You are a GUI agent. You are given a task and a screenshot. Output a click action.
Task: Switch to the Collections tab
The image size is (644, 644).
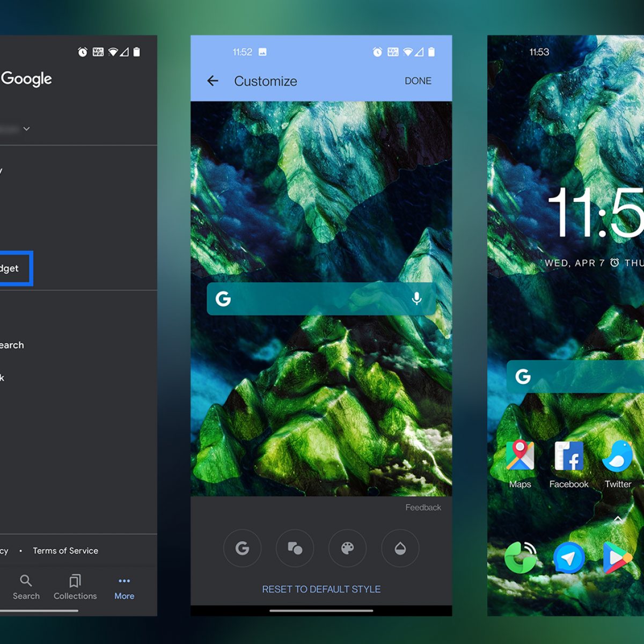pyautogui.click(x=75, y=587)
